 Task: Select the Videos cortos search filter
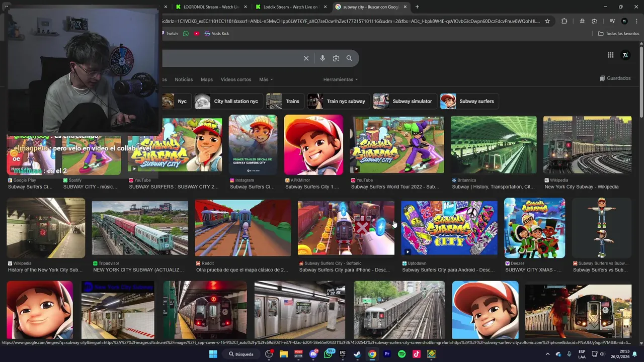[236, 79]
